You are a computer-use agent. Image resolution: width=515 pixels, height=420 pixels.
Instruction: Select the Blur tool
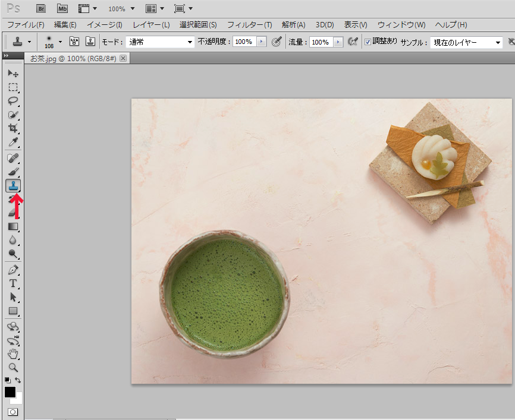[x=13, y=240]
